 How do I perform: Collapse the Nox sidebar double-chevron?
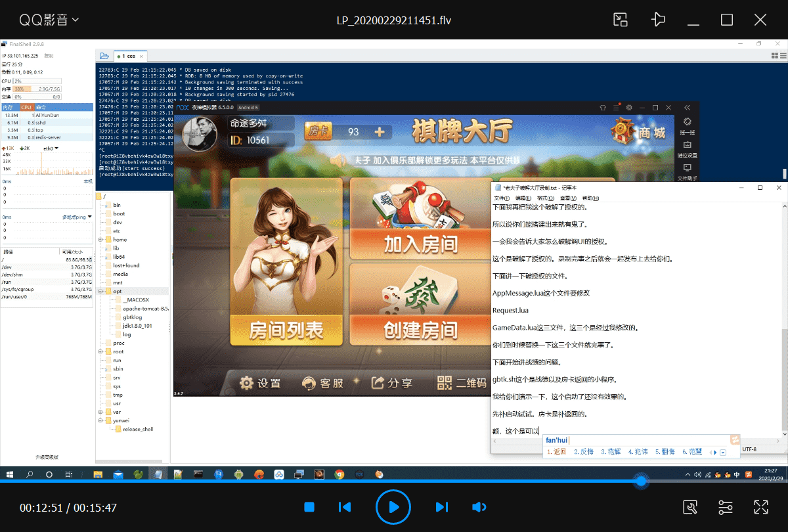point(687,107)
